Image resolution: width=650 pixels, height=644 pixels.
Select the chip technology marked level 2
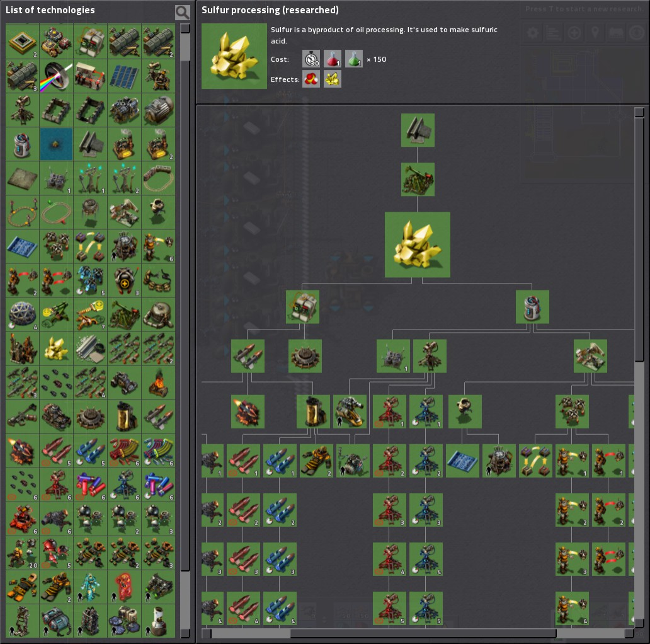click(23, 42)
